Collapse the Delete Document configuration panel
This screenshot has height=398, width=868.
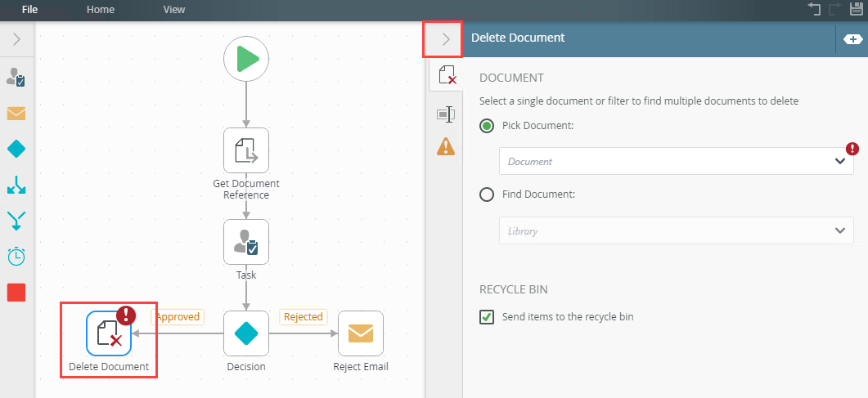[x=445, y=38]
